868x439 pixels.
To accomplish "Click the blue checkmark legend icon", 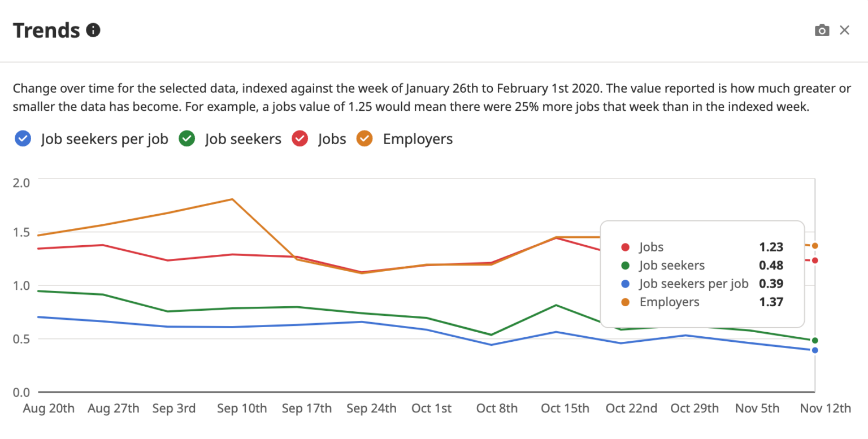I will pyautogui.click(x=23, y=138).
